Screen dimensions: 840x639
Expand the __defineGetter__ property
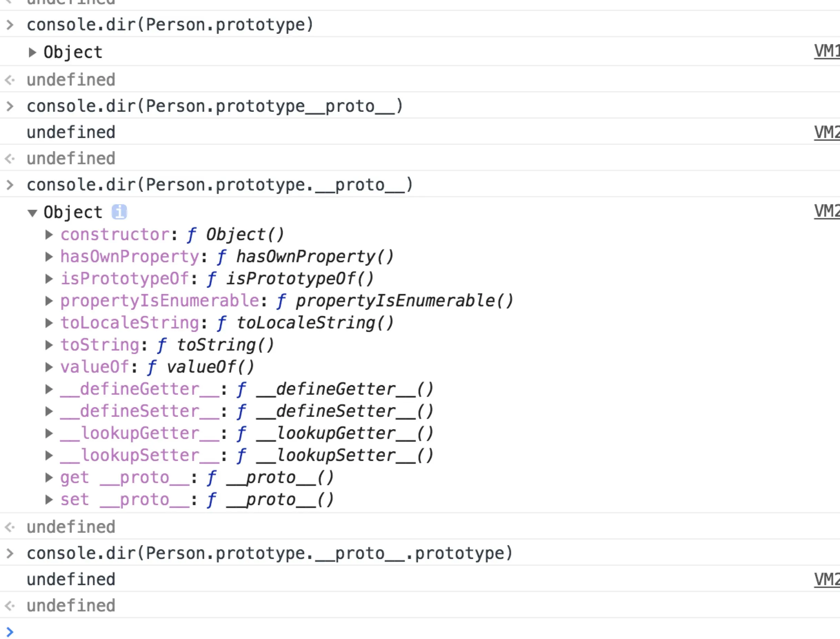tap(49, 389)
